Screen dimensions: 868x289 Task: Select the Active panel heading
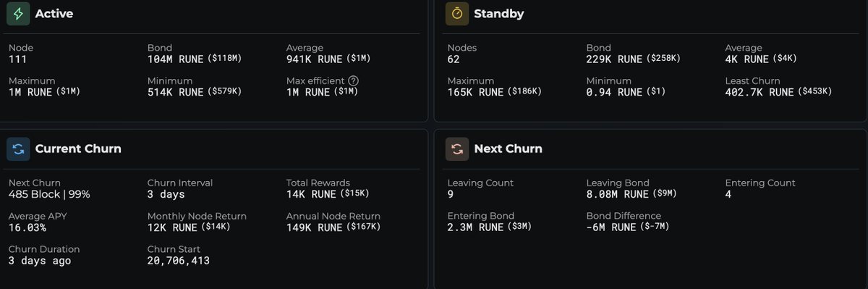click(54, 14)
